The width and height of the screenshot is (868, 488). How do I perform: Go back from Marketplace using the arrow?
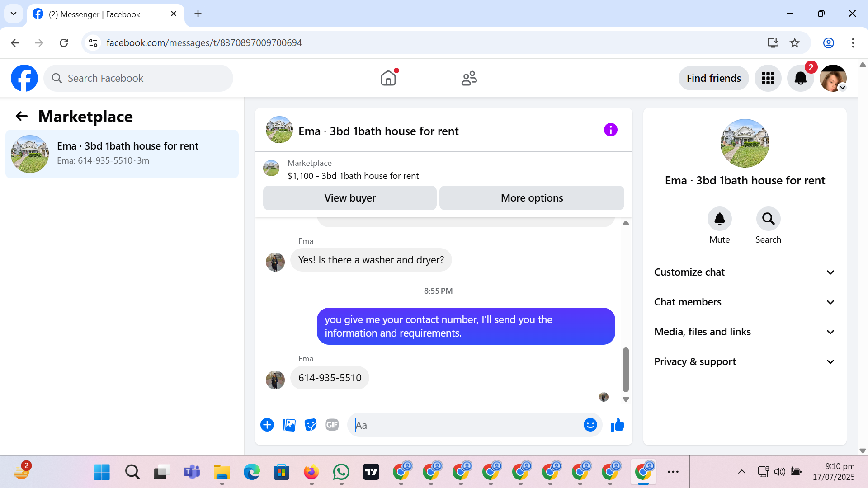22,117
